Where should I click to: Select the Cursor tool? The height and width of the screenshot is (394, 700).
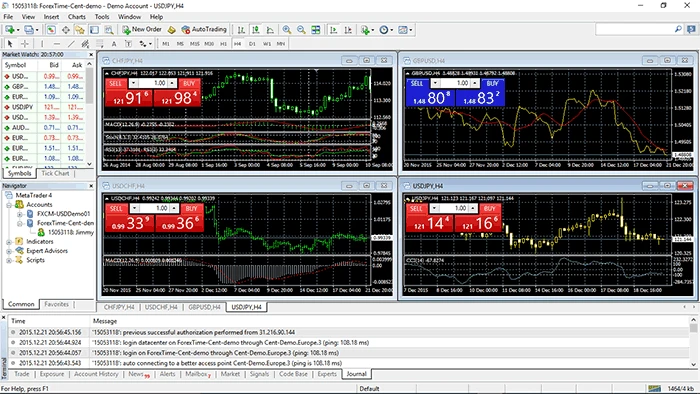click(10, 44)
